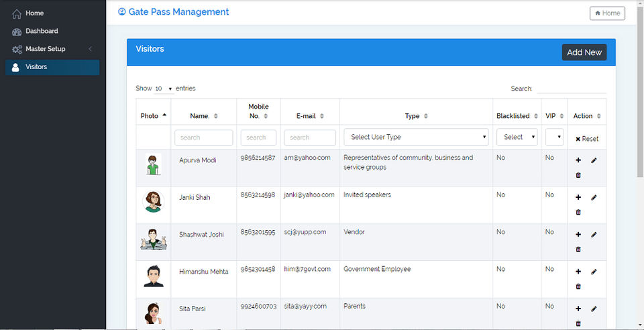Toggle sort on Mobile No. column
This screenshot has height=330, width=644.
[x=266, y=116]
